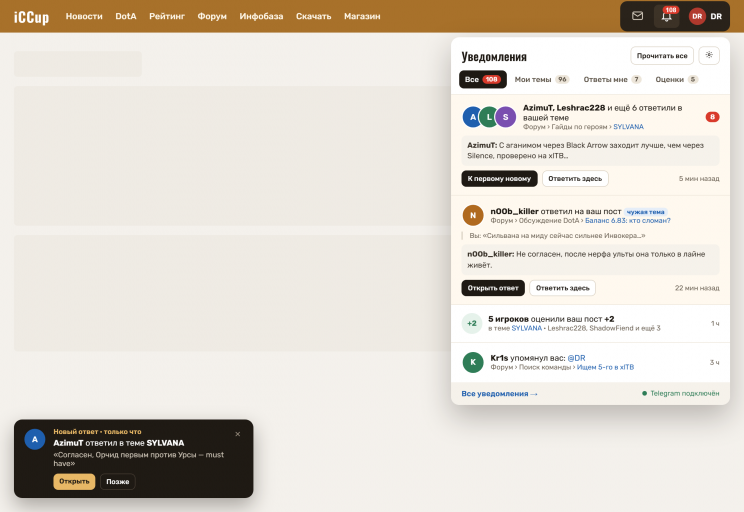Click Ответить здесь under AzimuT notification
This screenshot has width=744, height=512.
click(x=575, y=178)
